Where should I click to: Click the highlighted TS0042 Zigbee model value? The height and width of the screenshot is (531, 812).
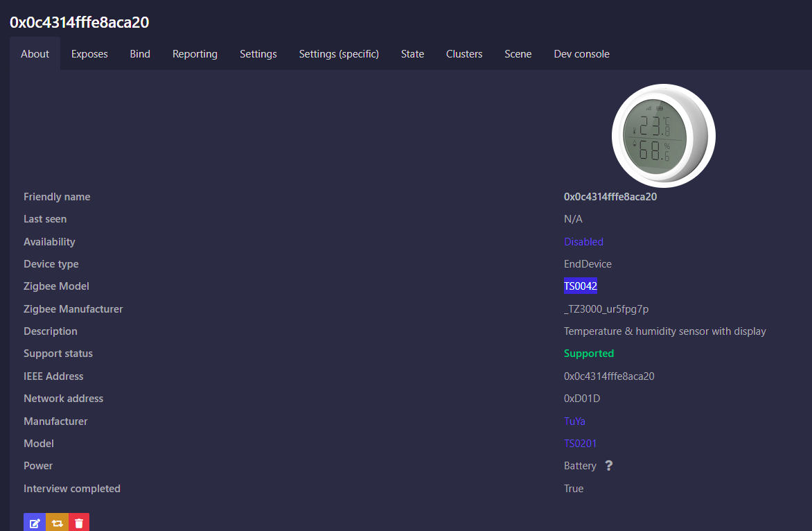pyautogui.click(x=581, y=286)
